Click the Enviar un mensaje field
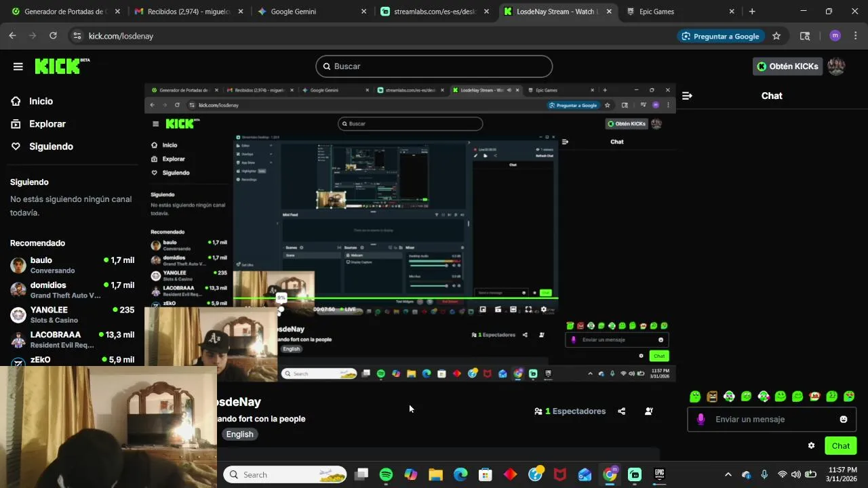The image size is (868, 488). tap(772, 420)
